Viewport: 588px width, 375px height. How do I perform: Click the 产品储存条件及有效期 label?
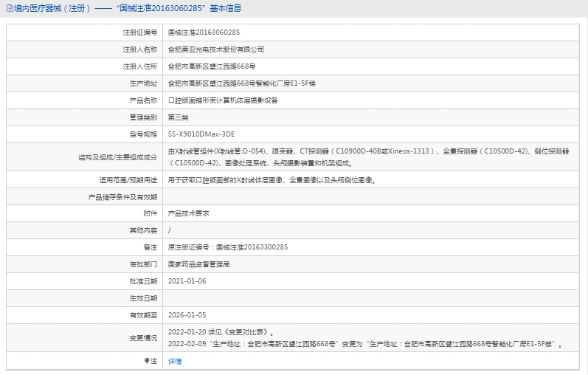coord(122,197)
